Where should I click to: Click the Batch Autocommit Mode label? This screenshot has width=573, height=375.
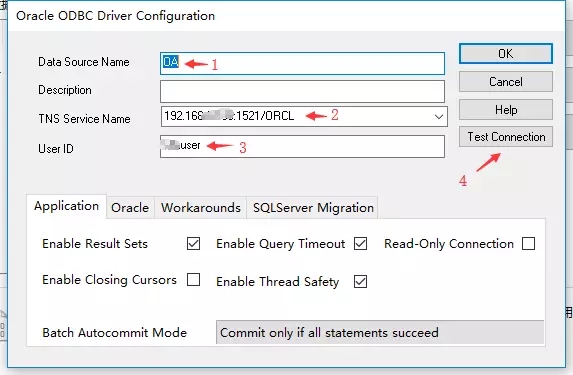114,333
